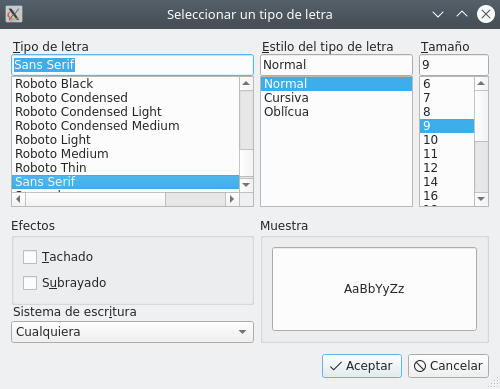Screen dimensions: 500x389
Task: Click the Cancelar button
Action: point(448,366)
